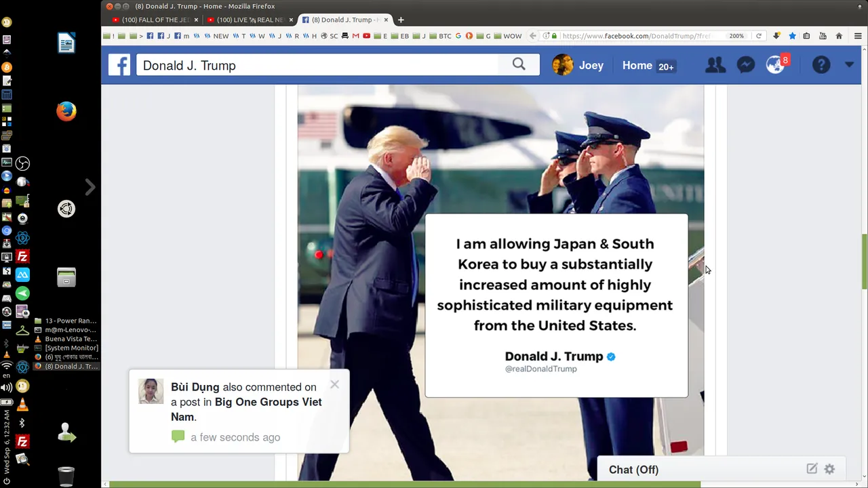Open a new browser tab
Image resolution: width=868 pixels, height=488 pixels.
point(401,20)
